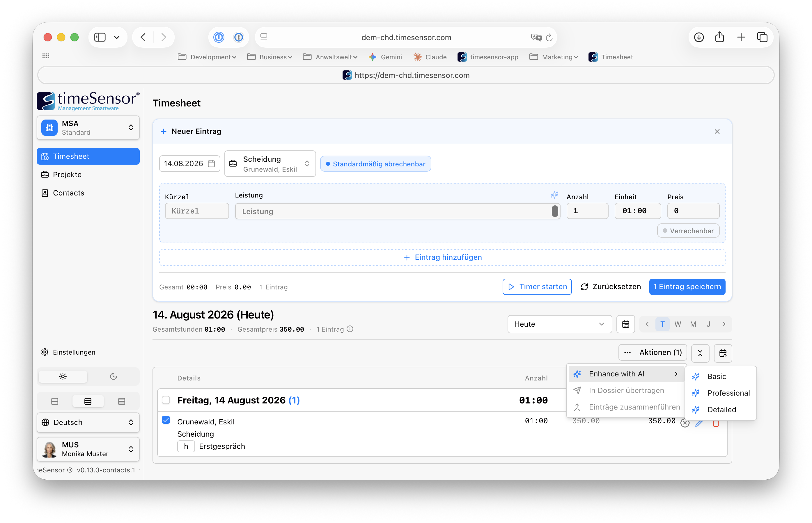
Task: Switch to week view W
Action: pyautogui.click(x=678, y=324)
